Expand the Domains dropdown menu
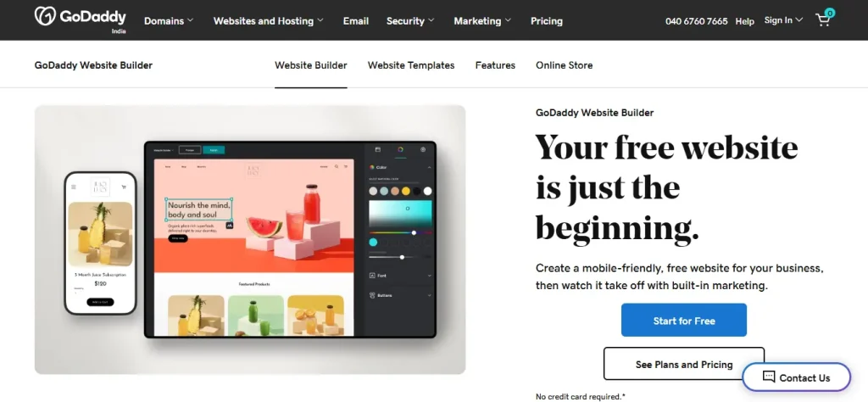 point(169,21)
